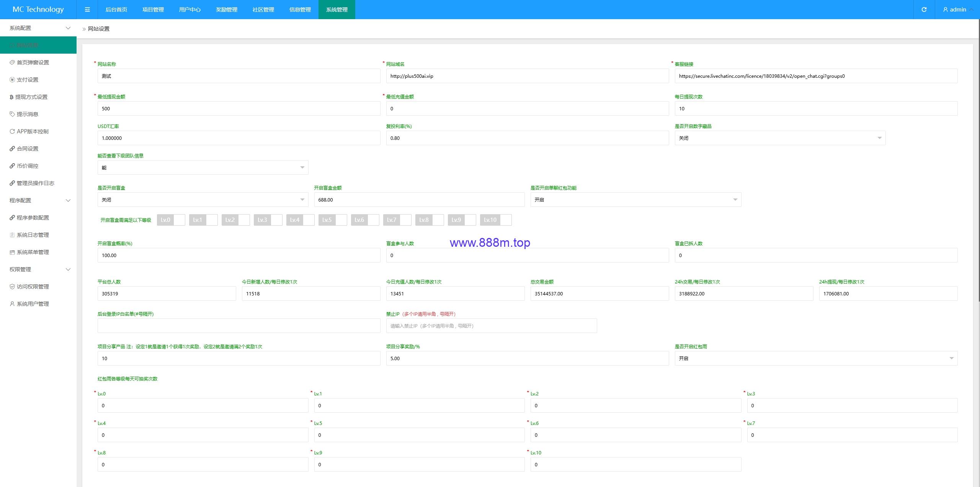Toggle the Lv.10 blind box level checkbox

496,220
